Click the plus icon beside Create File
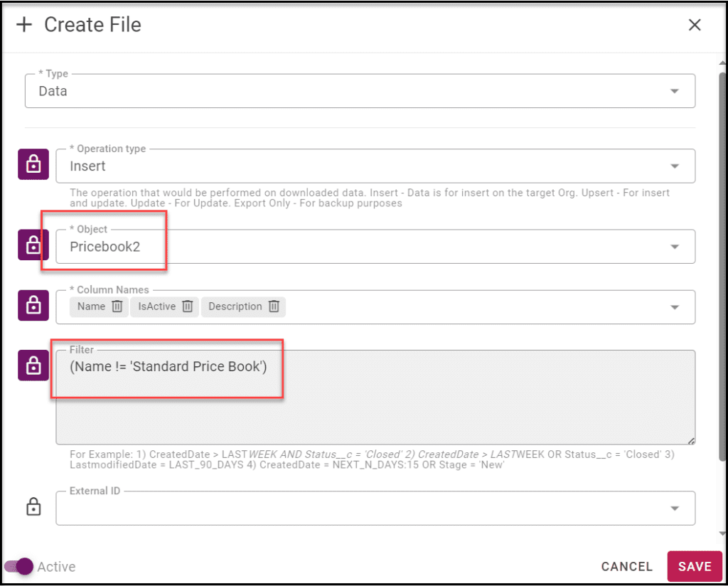This screenshot has width=728, height=586. click(x=24, y=25)
